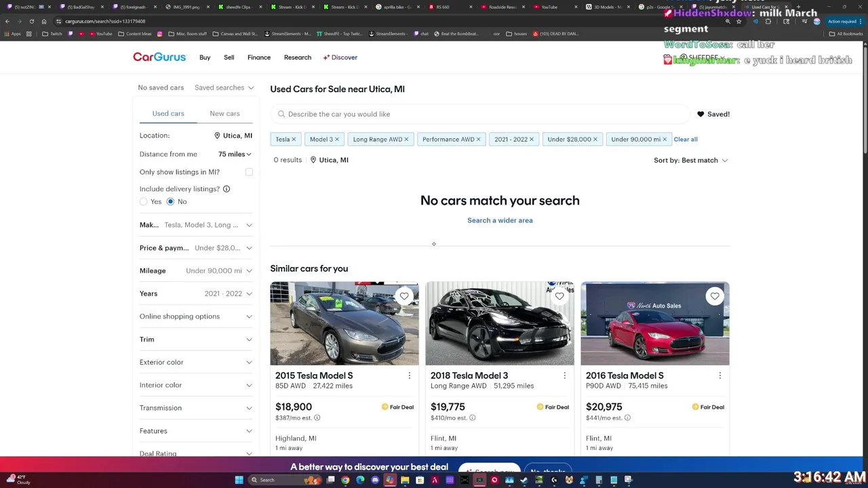Click info icon next to $410/mo est.
Viewport: 868px width, 488px height.
pos(472,418)
